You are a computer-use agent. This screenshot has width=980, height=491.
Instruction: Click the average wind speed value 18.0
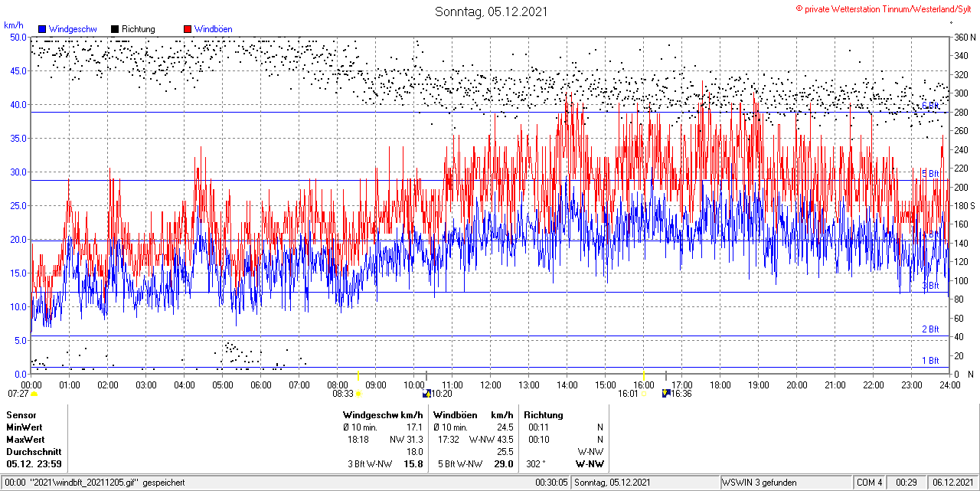point(415,451)
